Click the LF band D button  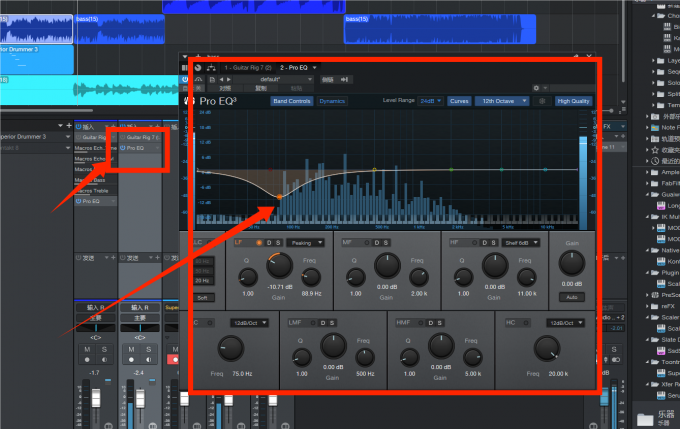click(269, 242)
